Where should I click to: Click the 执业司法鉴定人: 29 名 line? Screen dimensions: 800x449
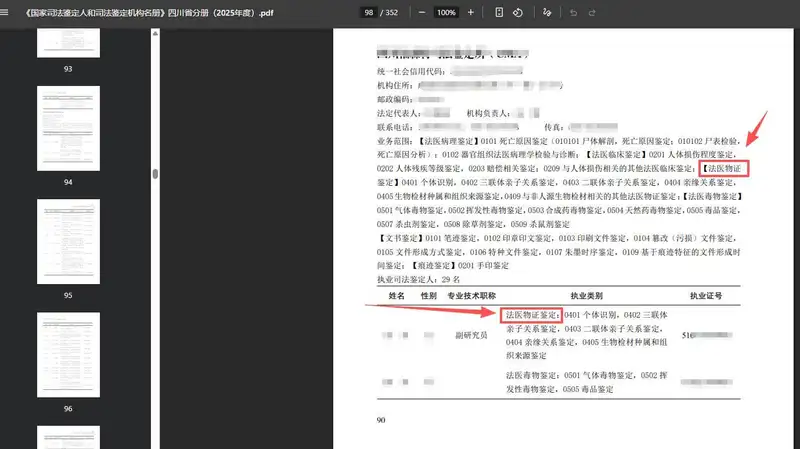[418, 279]
